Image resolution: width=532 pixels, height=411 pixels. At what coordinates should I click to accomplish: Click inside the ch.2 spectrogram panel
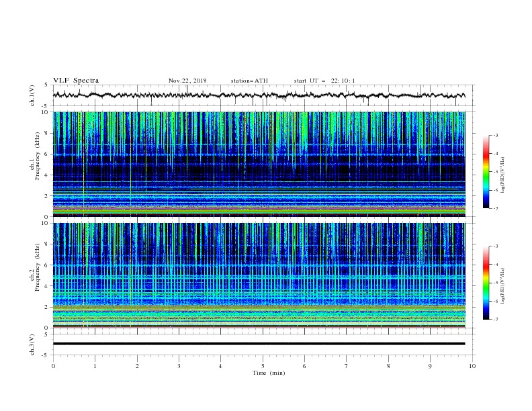pos(259,275)
